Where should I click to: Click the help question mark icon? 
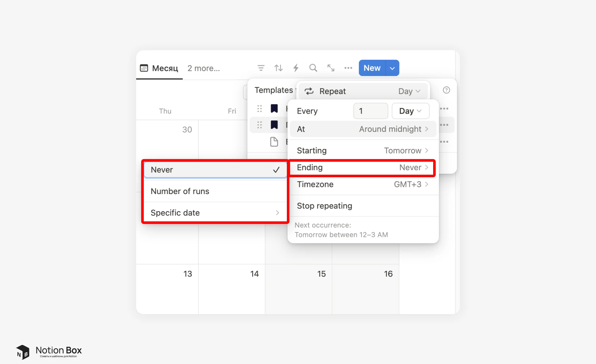446,90
